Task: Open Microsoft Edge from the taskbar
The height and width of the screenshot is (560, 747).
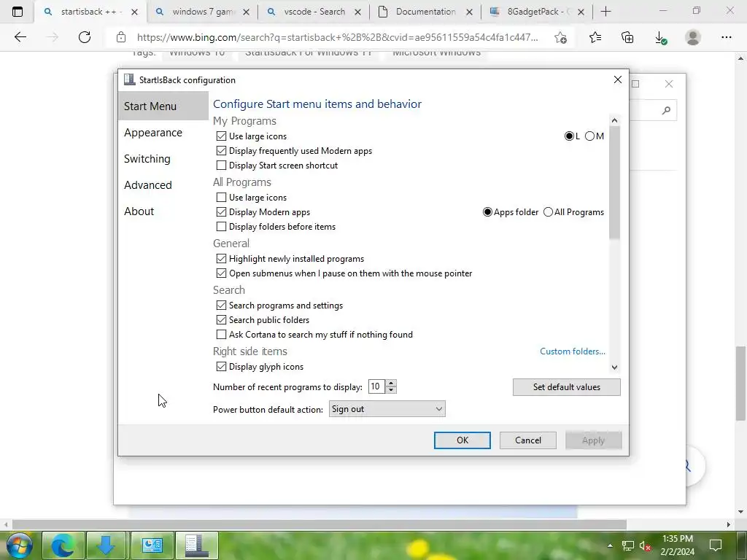Action: (63, 546)
